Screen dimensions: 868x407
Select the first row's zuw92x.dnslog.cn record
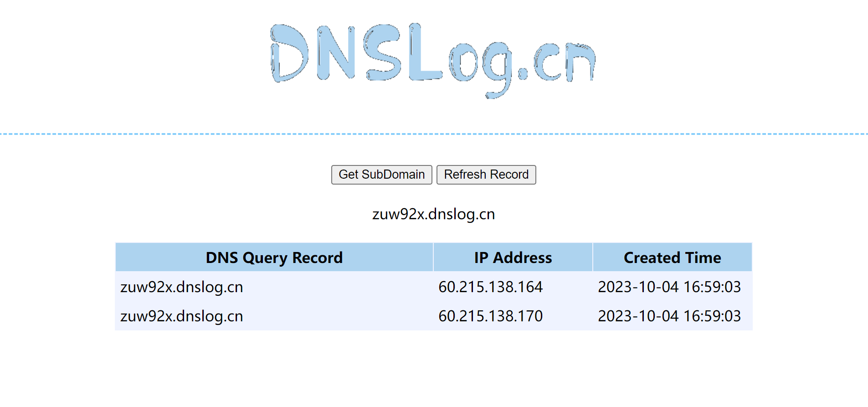click(181, 287)
